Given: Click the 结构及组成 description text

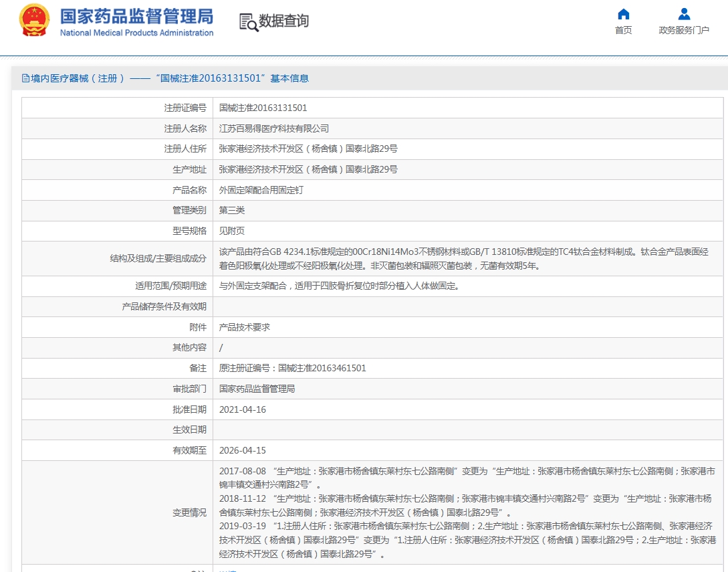Looking at the screenshot, I should point(464,258).
